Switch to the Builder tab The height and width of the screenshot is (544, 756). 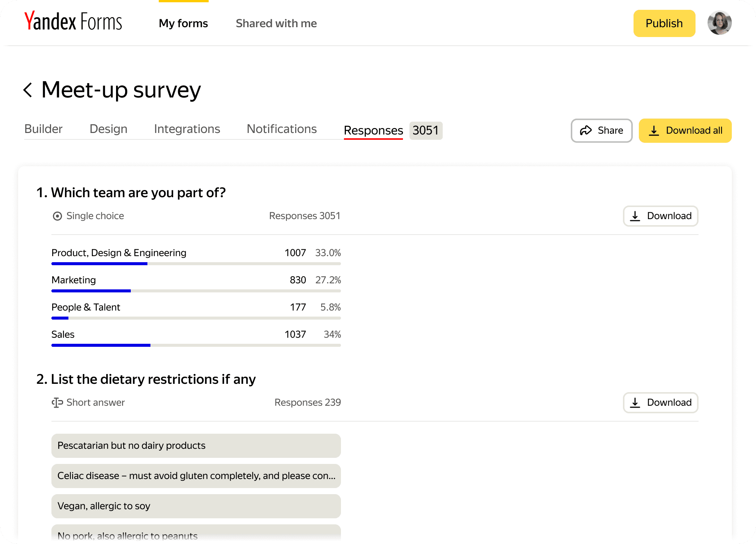click(x=43, y=129)
